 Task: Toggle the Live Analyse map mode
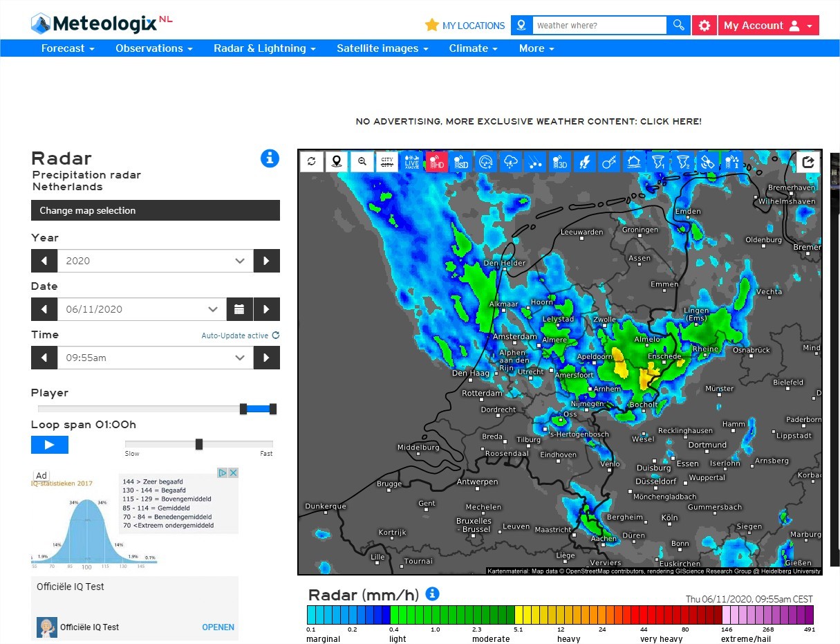[411, 161]
